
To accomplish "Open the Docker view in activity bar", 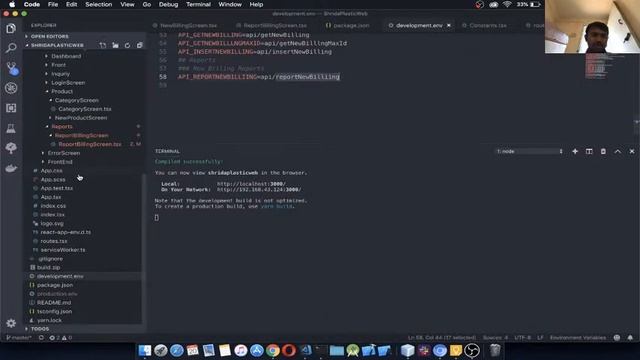I will [11, 168].
